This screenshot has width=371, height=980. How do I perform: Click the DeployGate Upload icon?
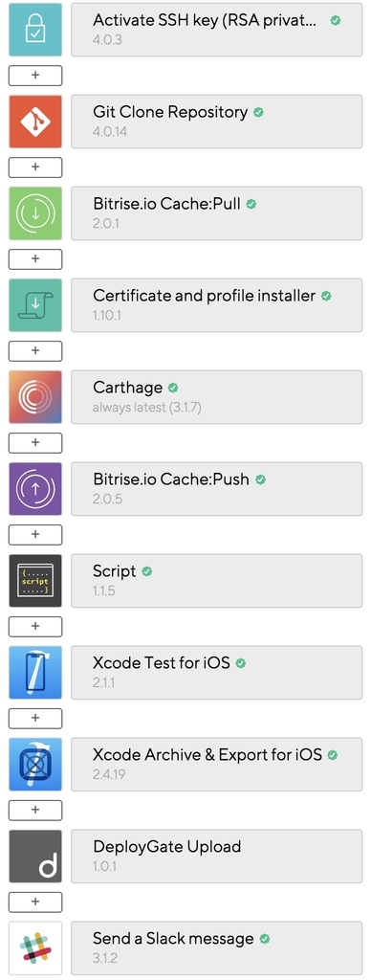tap(35, 857)
